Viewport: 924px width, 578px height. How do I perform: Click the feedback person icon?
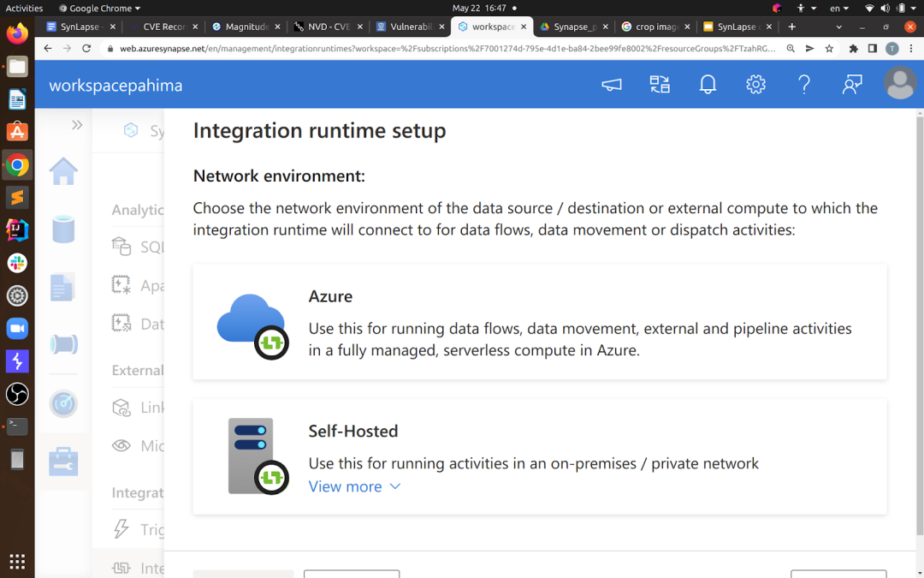(x=852, y=84)
